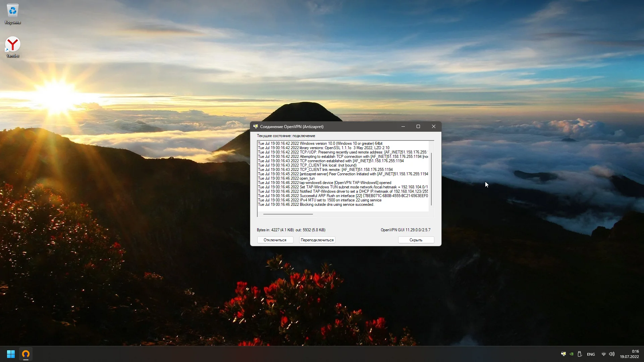Image resolution: width=644 pixels, height=362 pixels.
Task: Click the Скрыть button
Action: click(416, 240)
